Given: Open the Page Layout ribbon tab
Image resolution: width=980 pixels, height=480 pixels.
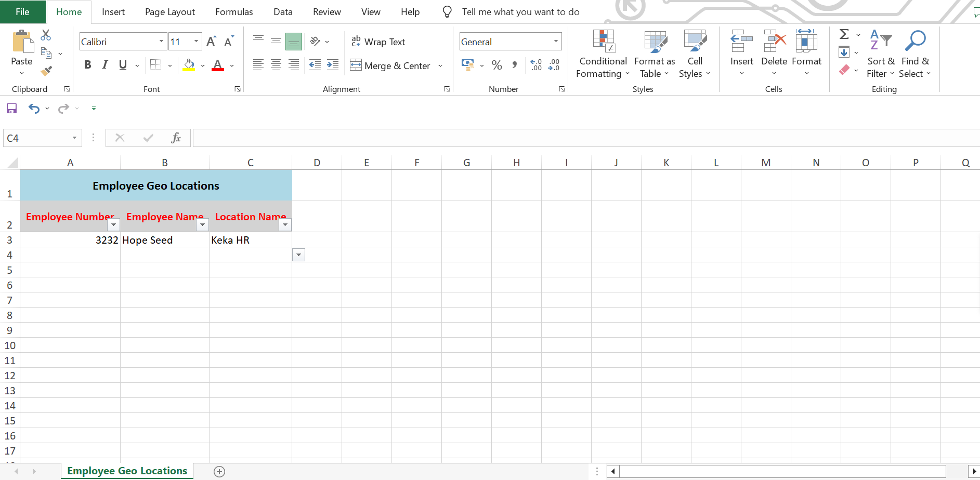Looking at the screenshot, I should tap(169, 12).
